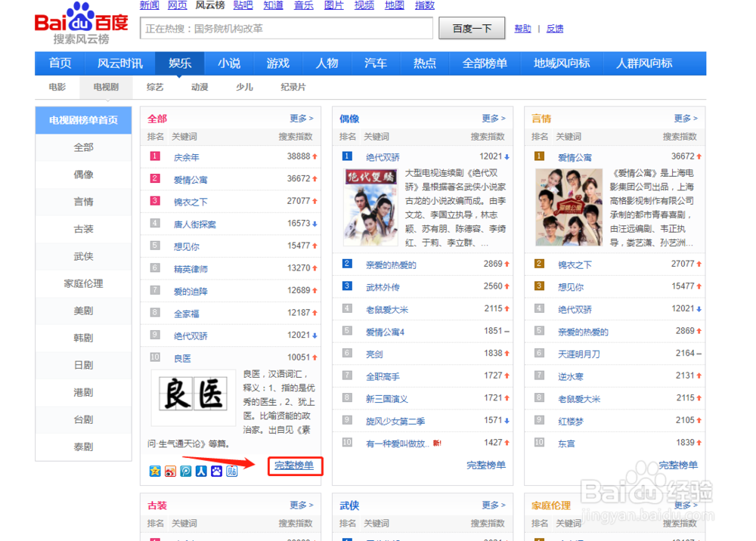Open the 人群风向标 navigation tab

[x=644, y=63]
